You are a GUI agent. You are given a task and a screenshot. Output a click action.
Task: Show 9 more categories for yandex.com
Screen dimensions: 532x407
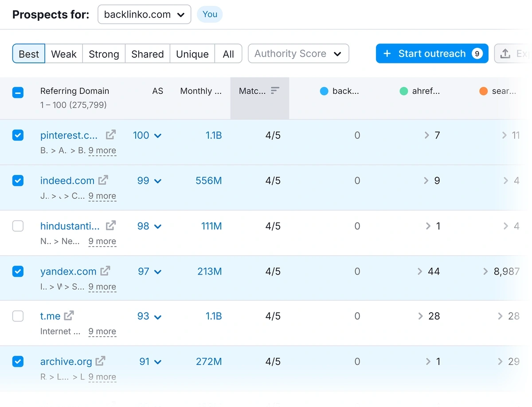(102, 287)
